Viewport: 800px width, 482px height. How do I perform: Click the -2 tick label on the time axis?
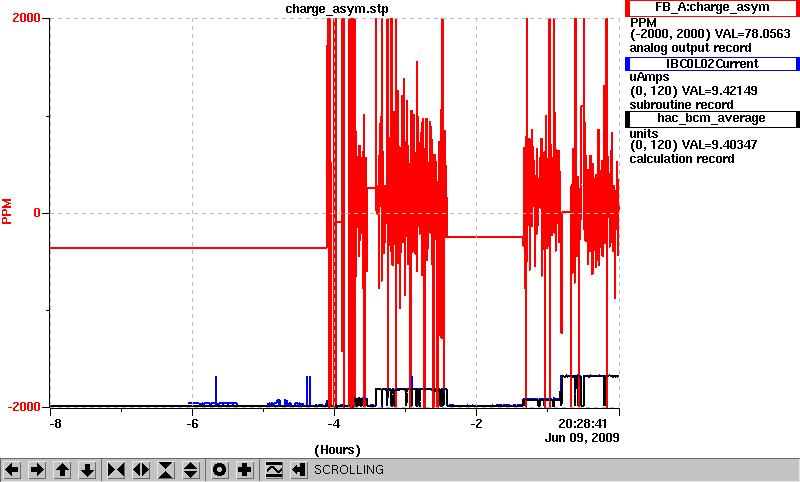pos(476,424)
